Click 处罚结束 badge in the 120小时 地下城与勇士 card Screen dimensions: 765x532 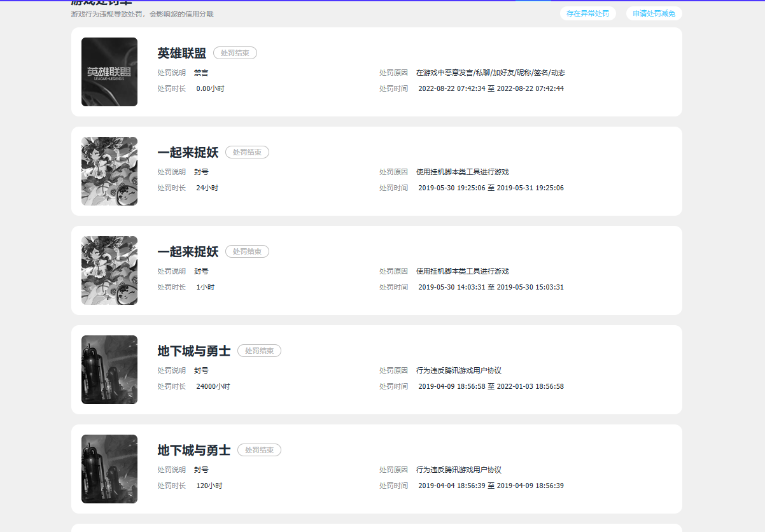click(x=259, y=450)
